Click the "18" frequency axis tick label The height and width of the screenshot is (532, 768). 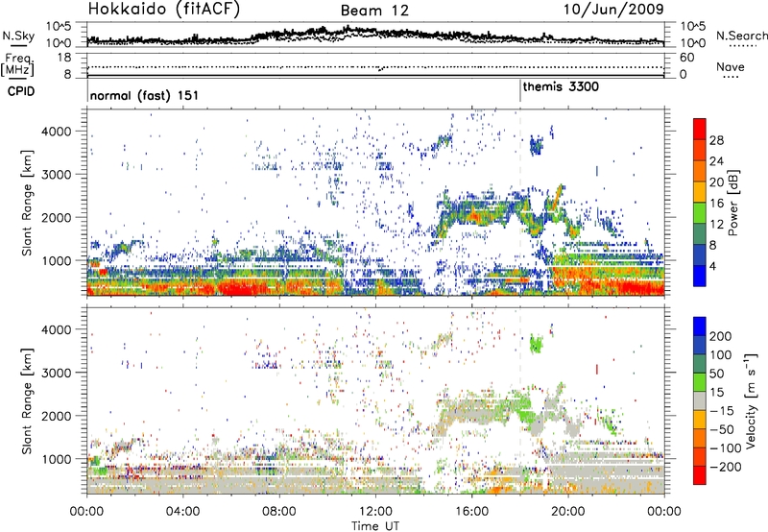[64, 58]
